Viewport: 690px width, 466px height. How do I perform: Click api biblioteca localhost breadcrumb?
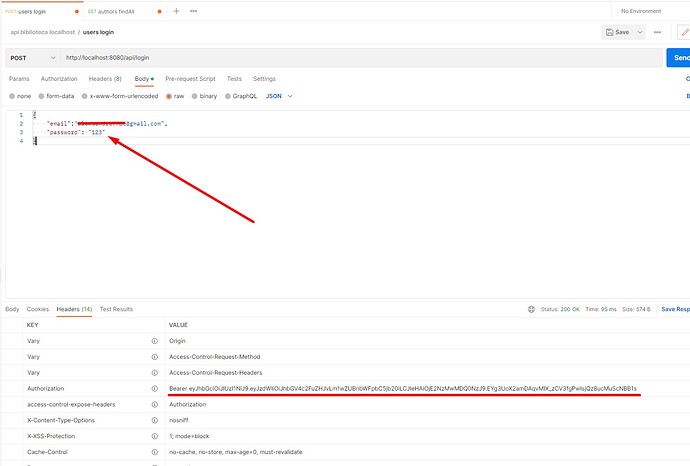click(43, 32)
